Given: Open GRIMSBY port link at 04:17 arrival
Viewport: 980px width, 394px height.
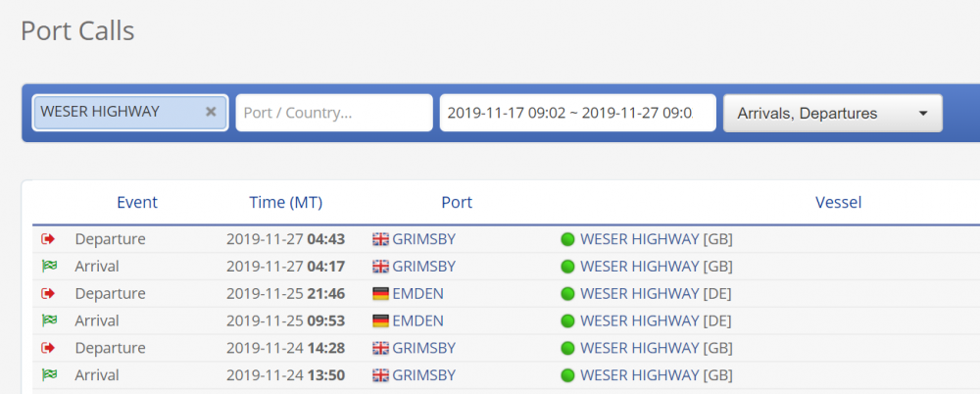Looking at the screenshot, I should [x=423, y=267].
